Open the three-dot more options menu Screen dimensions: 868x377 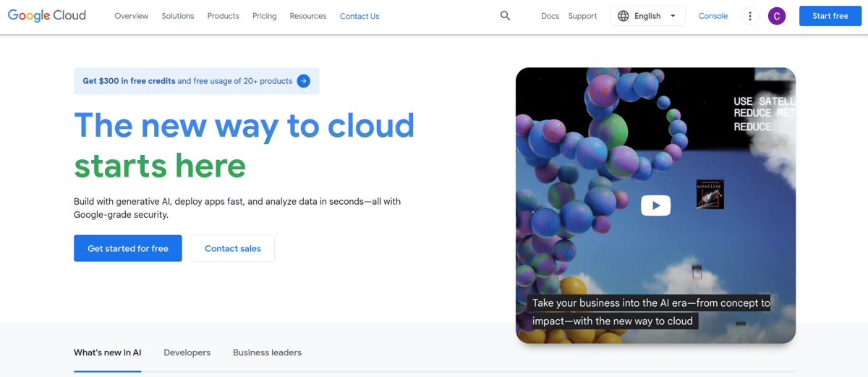750,16
